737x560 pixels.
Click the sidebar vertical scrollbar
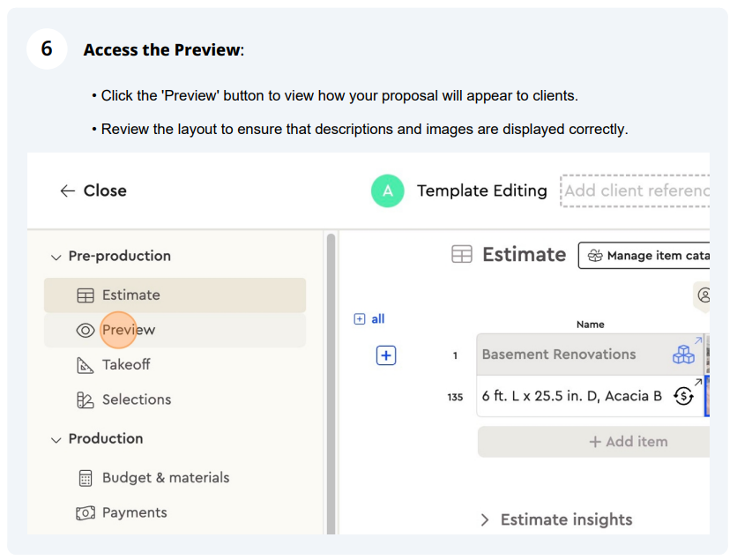pyautogui.click(x=331, y=384)
